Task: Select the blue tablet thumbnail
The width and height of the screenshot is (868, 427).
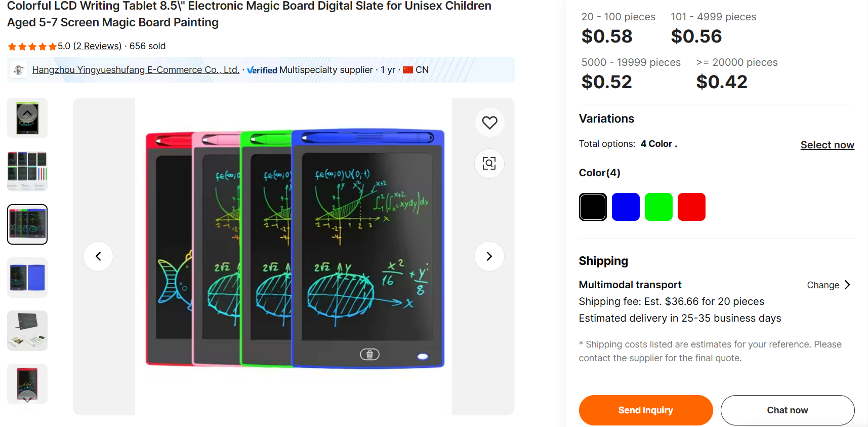Action: point(27,277)
